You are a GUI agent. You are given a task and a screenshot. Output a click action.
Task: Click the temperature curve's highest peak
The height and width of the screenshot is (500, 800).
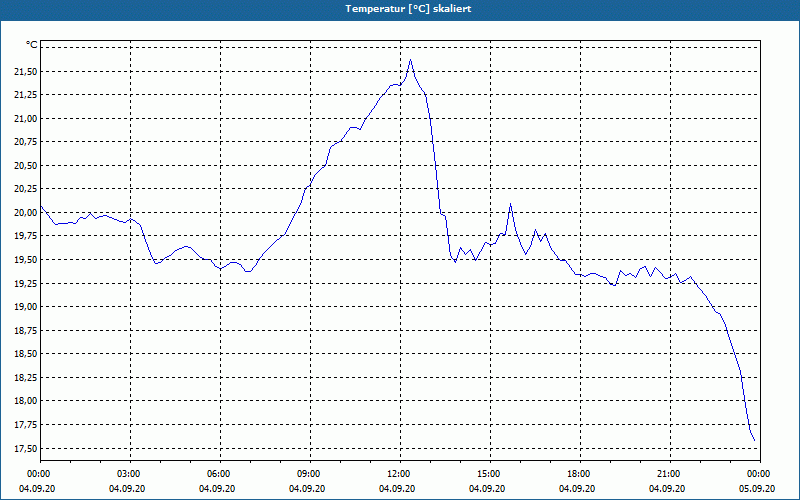click(x=410, y=60)
